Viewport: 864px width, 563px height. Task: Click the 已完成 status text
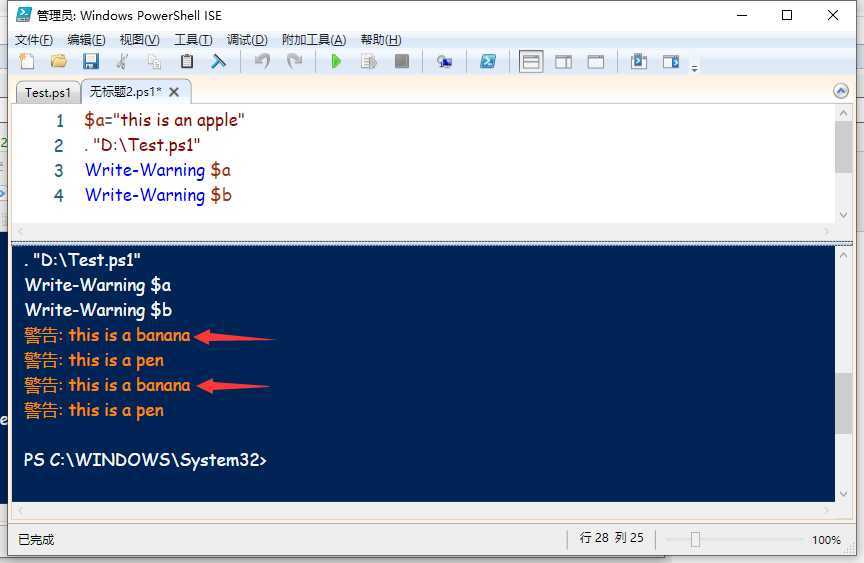[x=36, y=539]
